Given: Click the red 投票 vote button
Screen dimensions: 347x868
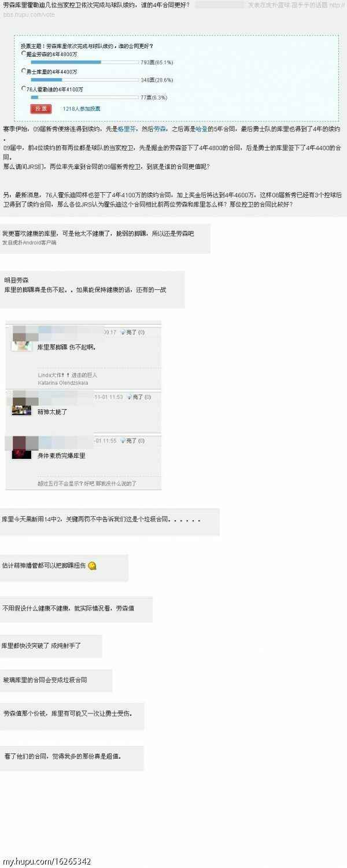Looking at the screenshot, I should click(40, 108).
